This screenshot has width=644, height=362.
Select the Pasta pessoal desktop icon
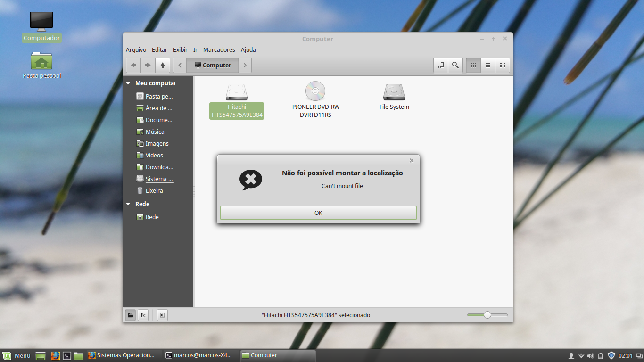42,65
